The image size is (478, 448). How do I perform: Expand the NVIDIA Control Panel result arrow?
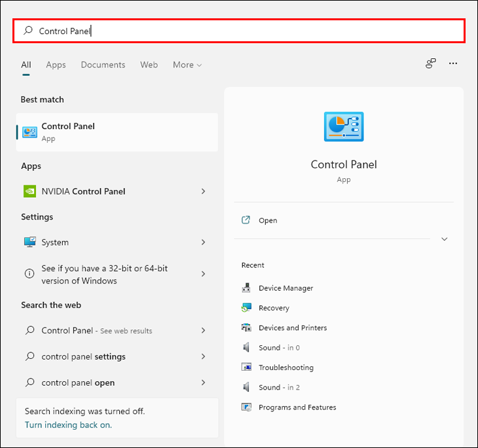coord(203,191)
